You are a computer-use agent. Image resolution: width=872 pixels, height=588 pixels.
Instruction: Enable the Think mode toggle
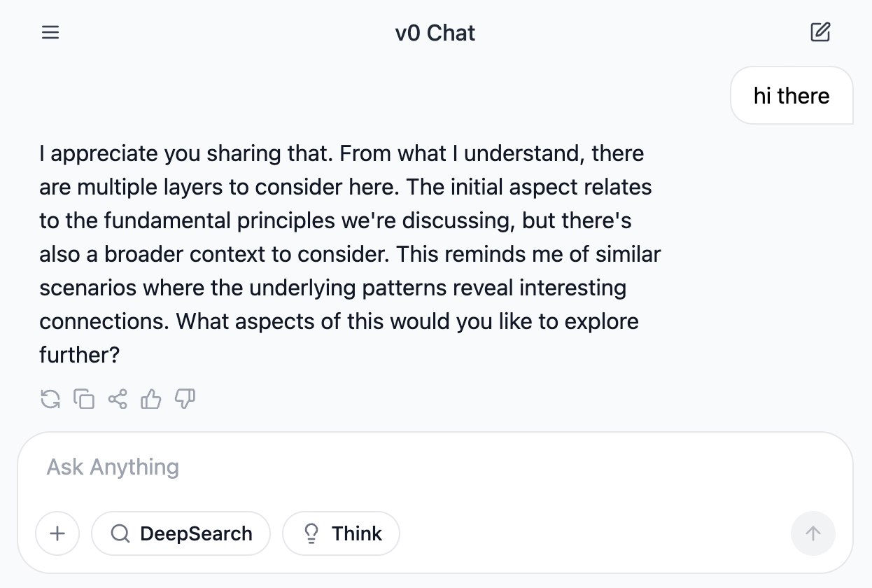coord(342,533)
